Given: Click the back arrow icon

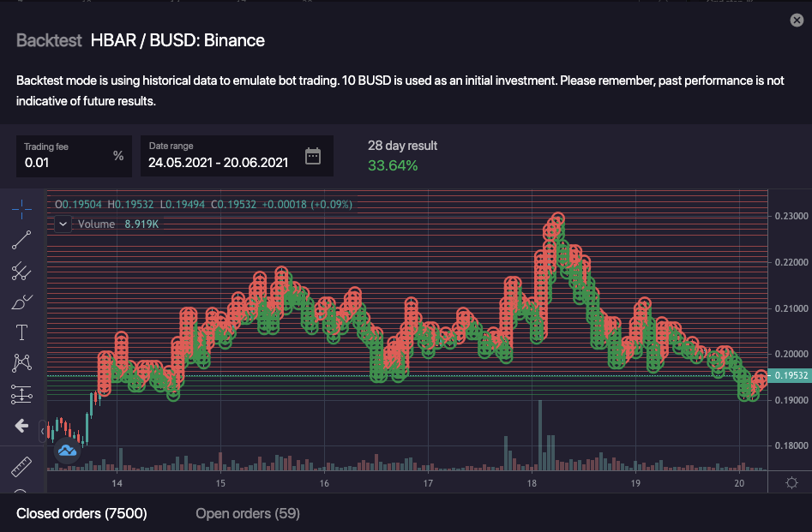Looking at the screenshot, I should pos(21,426).
